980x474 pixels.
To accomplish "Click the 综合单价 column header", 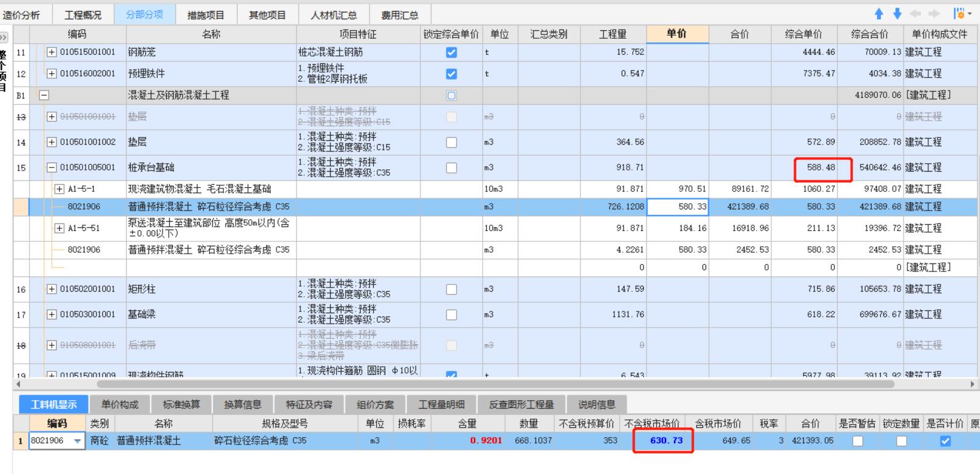I will 804,34.
